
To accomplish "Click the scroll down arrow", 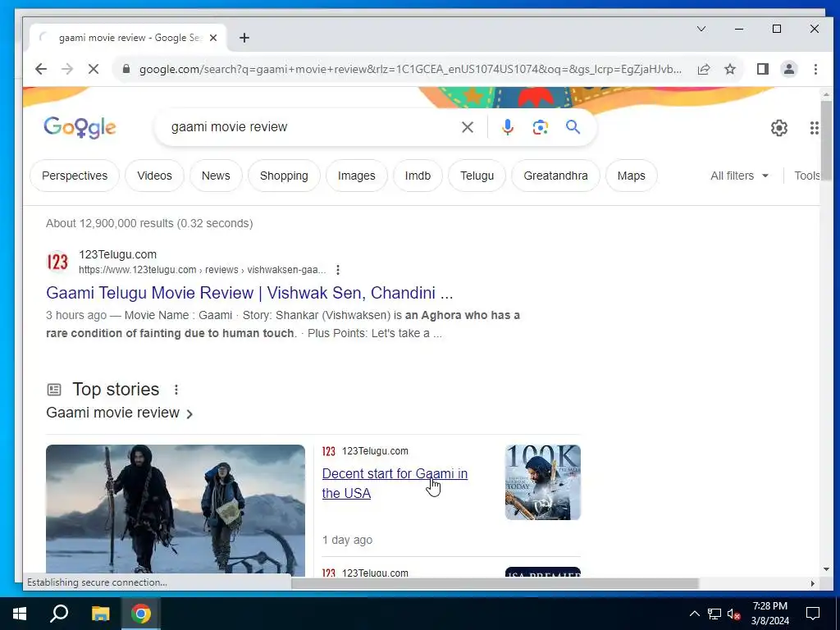I will [825, 569].
